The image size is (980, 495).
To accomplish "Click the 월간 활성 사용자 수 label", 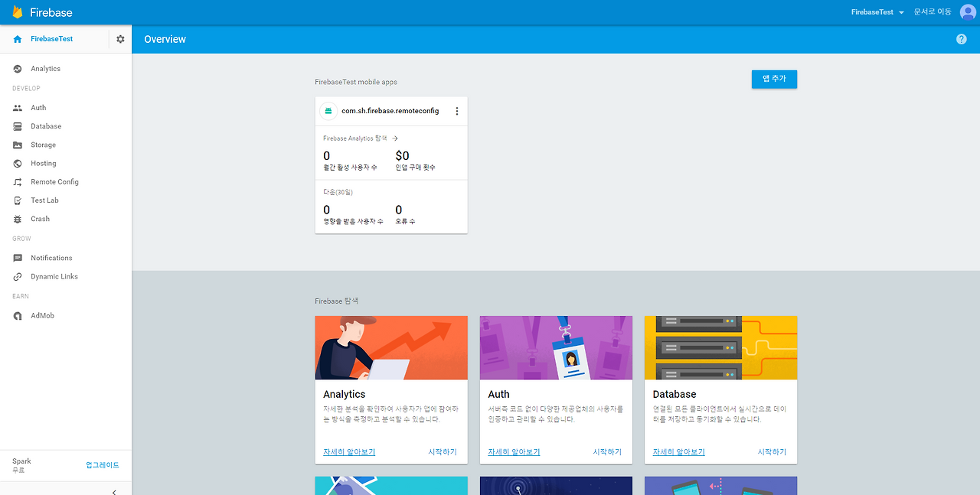I will click(350, 167).
